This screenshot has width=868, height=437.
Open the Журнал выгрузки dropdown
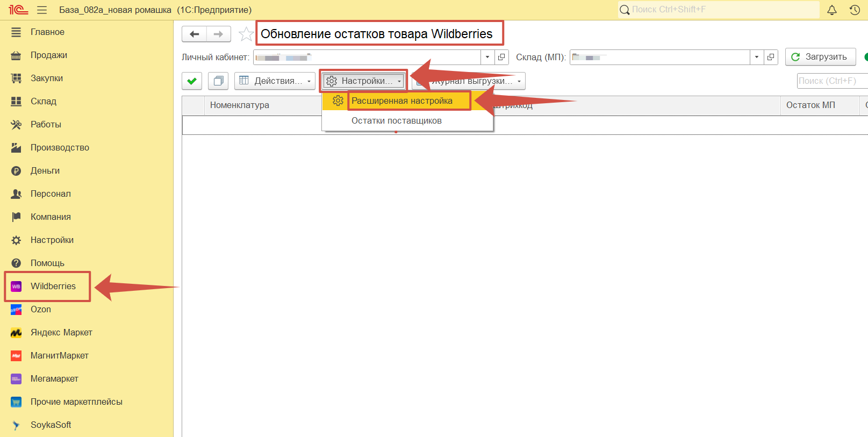(x=469, y=81)
